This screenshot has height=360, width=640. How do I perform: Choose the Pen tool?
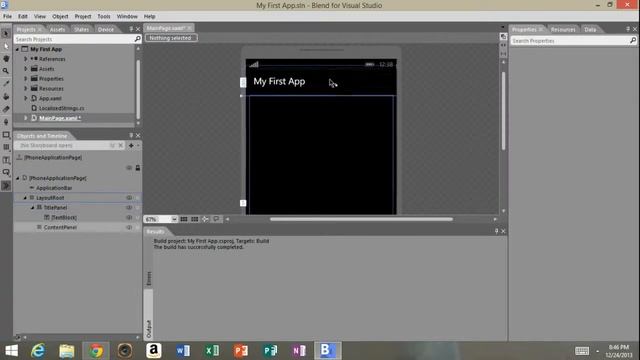pyautogui.click(x=6, y=122)
